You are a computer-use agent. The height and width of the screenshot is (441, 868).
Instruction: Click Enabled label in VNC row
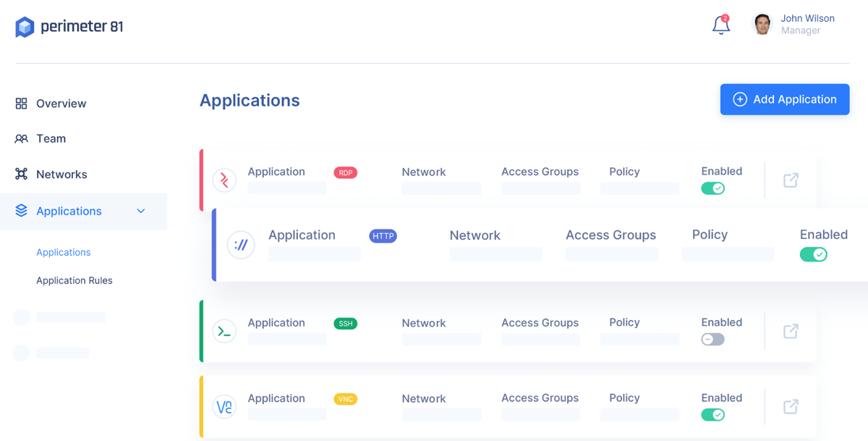(x=722, y=398)
